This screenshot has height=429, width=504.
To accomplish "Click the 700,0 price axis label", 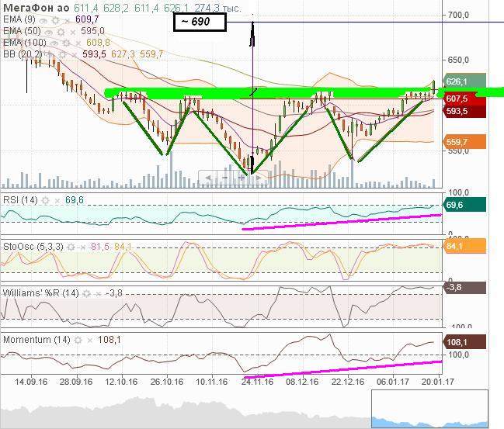I will coord(458,15).
